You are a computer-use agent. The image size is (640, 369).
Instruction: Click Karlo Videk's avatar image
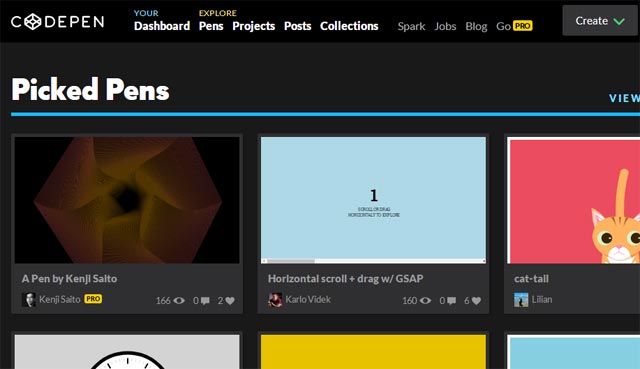(275, 300)
